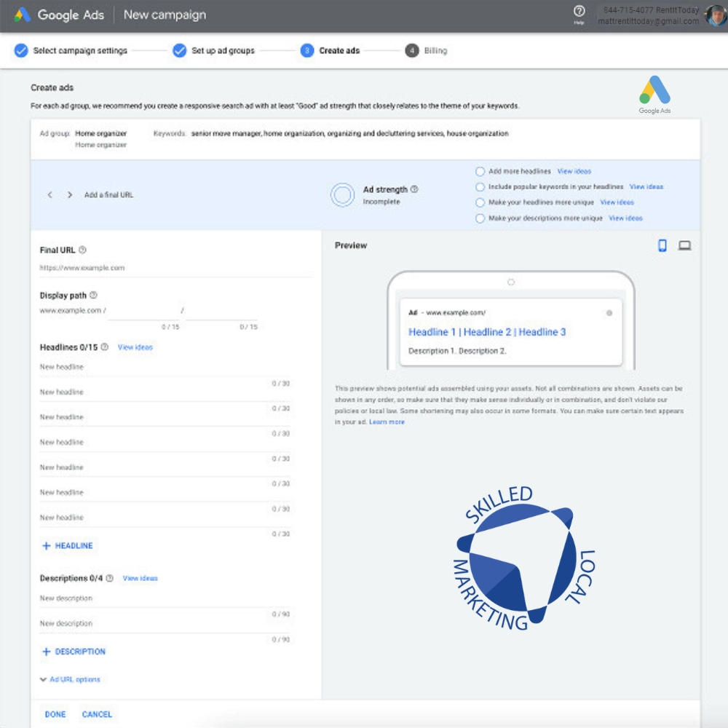Click the step 3 Create ads circle

[x=307, y=51]
